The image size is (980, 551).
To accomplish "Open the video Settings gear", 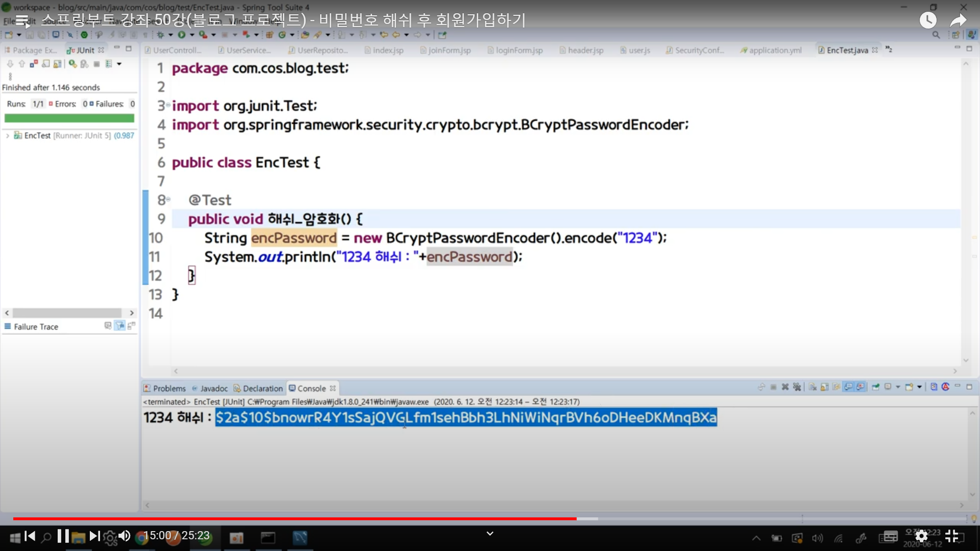I will click(921, 536).
